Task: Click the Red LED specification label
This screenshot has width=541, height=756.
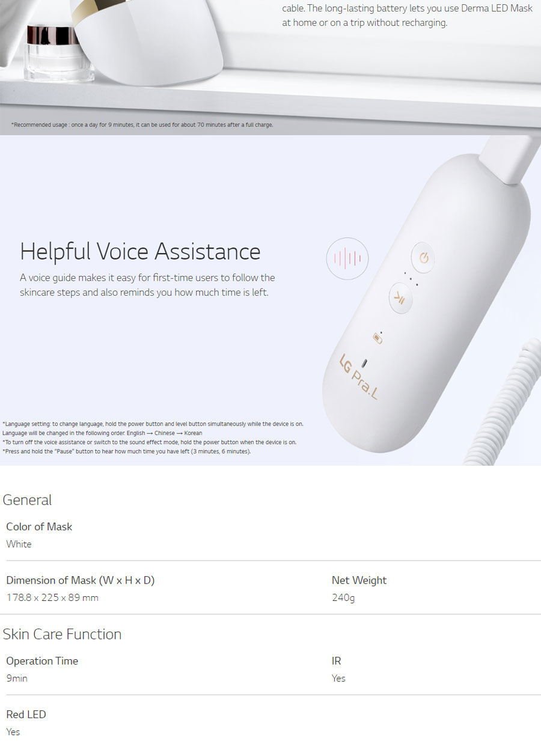Action: 26,715
